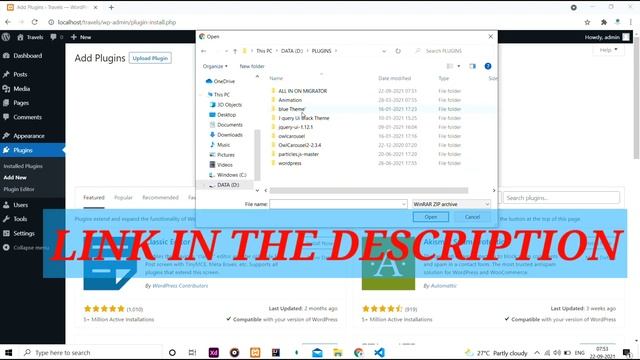Click the horizontal scrollbar in the file list

[369, 191]
